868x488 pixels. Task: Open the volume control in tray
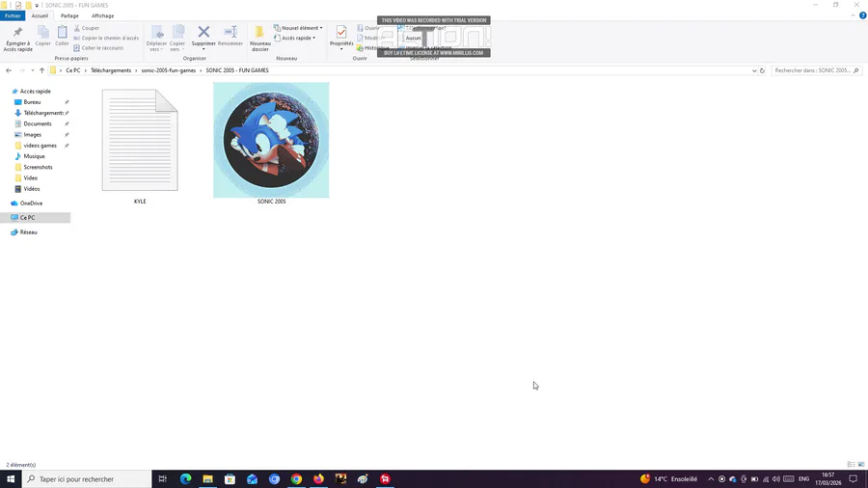[776, 479]
